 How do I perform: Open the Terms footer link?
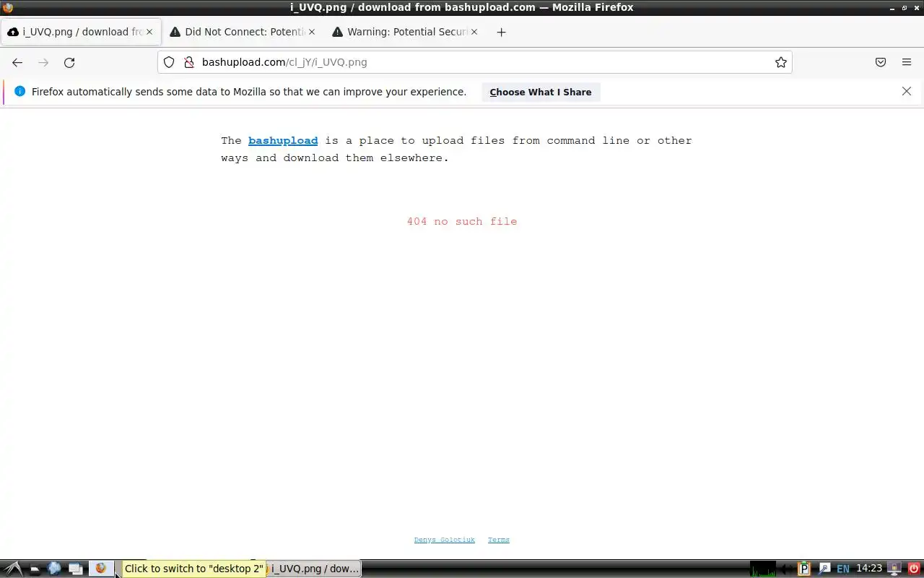[499, 540]
